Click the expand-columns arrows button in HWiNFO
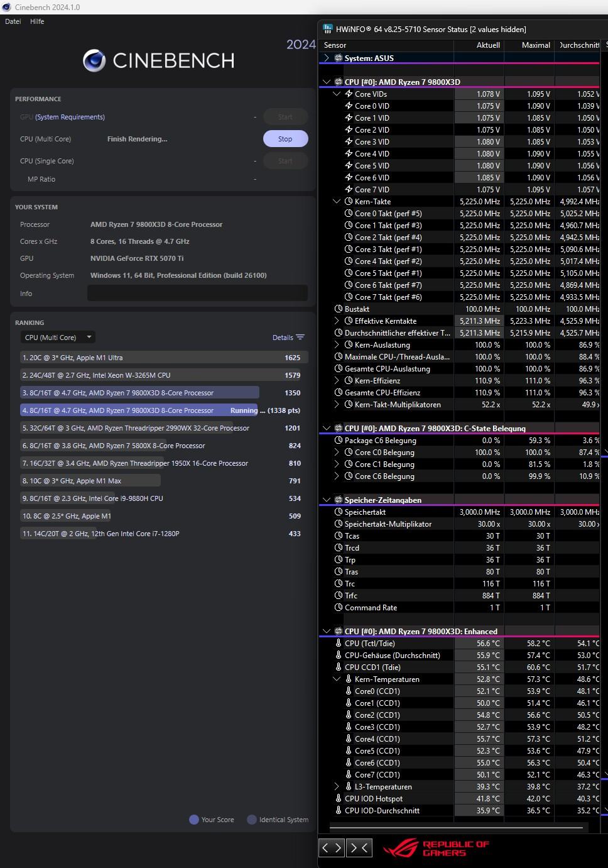This screenshot has width=608, height=868. (332, 847)
